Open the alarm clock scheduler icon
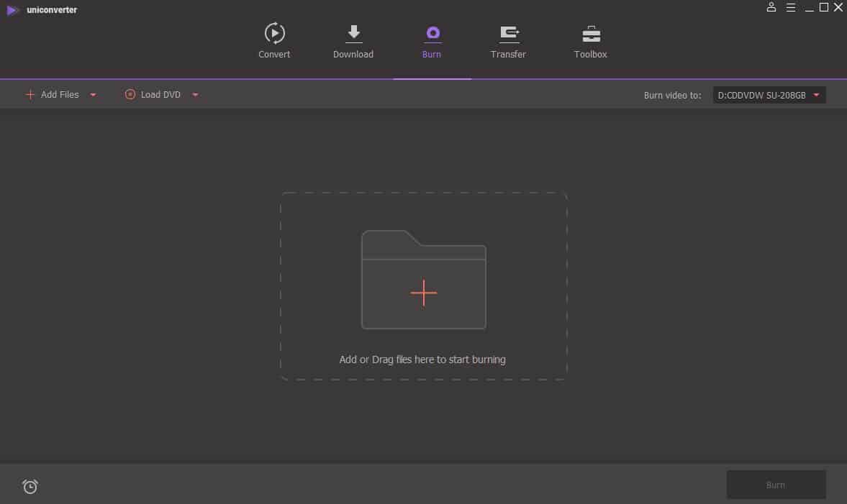This screenshot has height=504, width=847. pyautogui.click(x=30, y=487)
